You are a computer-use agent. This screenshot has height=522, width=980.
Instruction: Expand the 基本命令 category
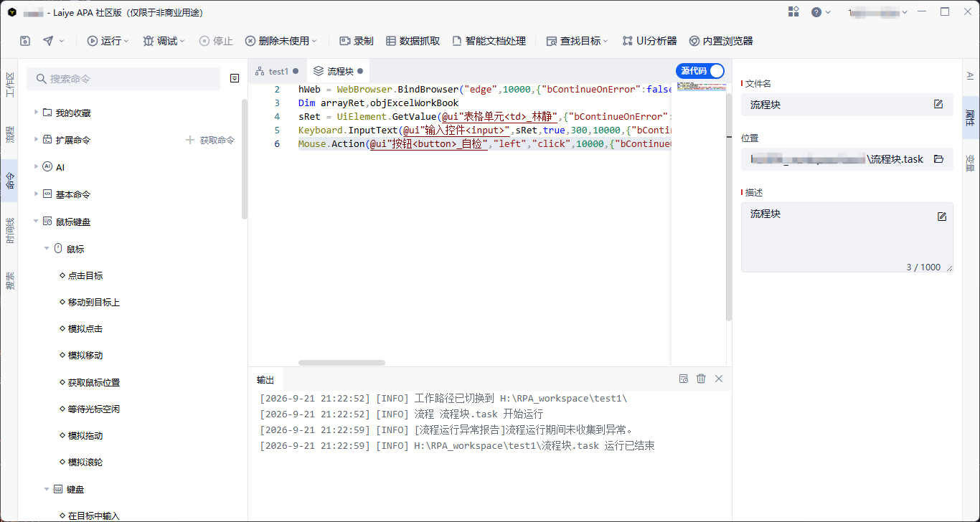pos(36,194)
